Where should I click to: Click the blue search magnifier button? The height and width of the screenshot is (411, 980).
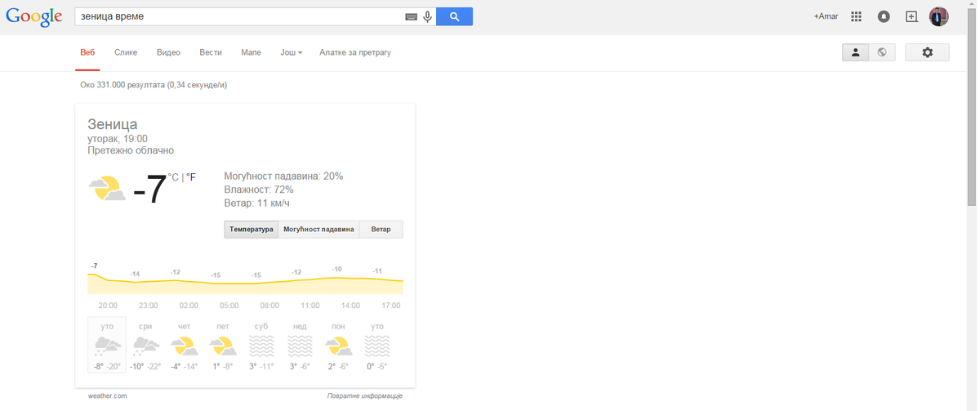click(454, 16)
